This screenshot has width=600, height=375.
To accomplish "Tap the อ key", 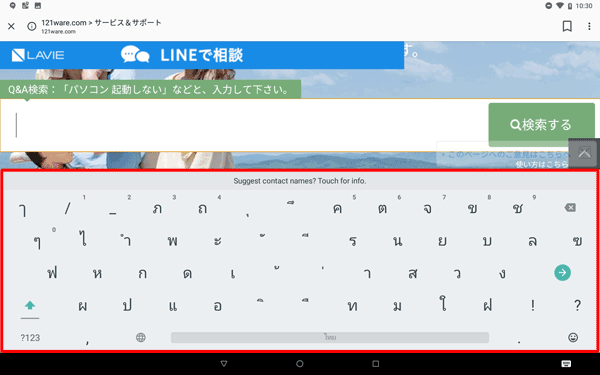I will (217, 305).
